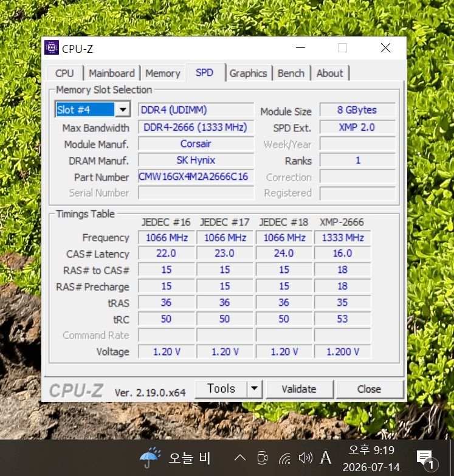
Task: Select the SPD tab
Action: click(x=205, y=72)
